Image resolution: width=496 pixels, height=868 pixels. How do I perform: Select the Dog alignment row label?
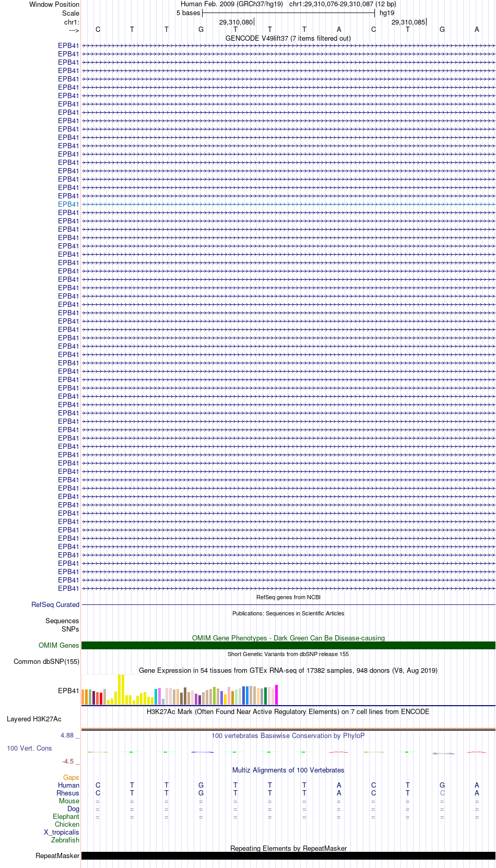click(74, 808)
